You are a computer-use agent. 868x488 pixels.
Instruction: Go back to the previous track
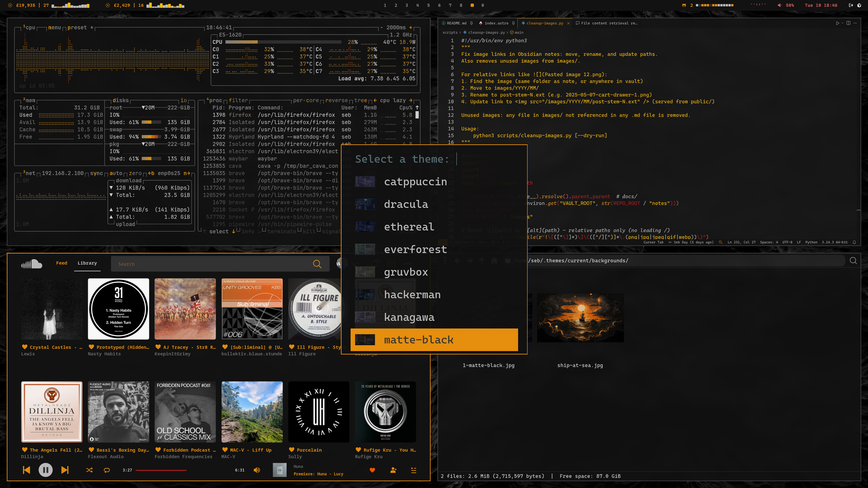point(26,470)
